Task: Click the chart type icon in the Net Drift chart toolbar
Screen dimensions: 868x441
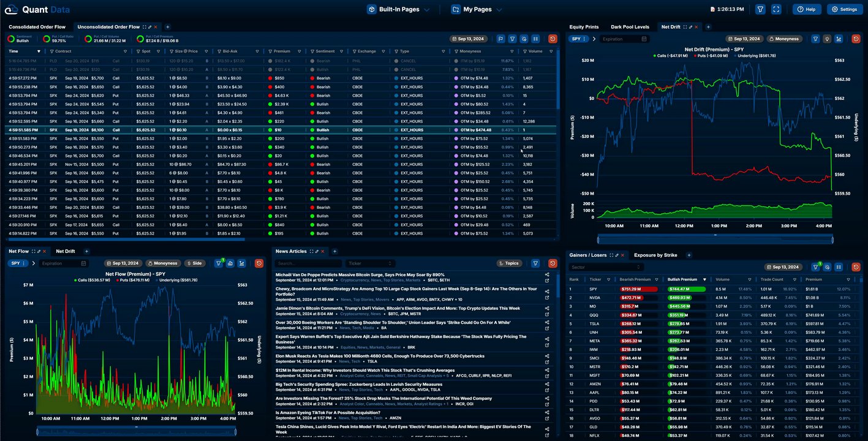Action: pos(839,39)
